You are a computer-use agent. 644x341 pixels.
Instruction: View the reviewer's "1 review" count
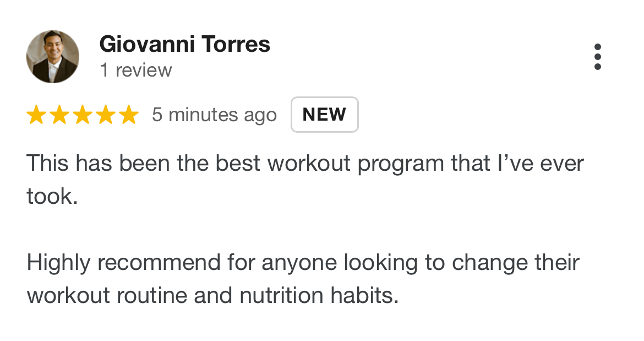tap(136, 71)
